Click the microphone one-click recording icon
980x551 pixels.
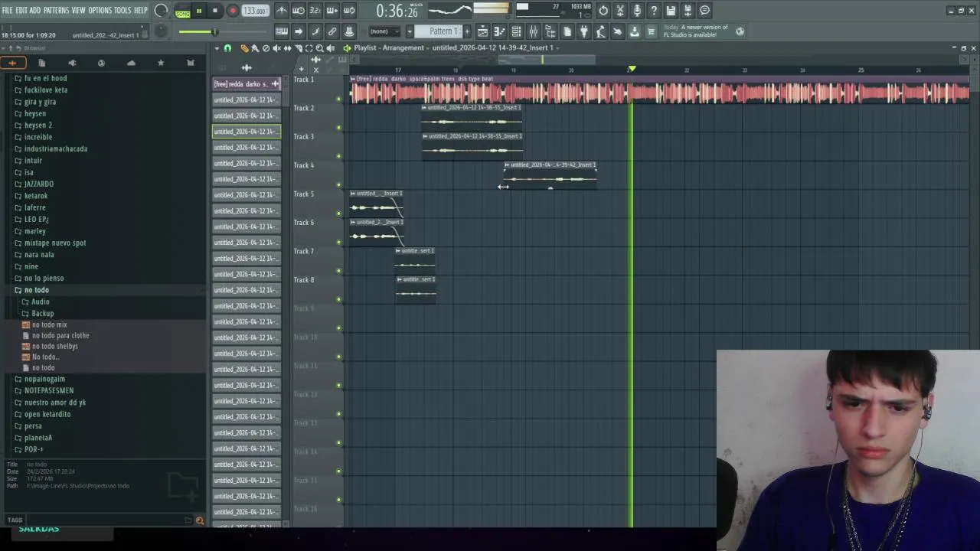[637, 11]
